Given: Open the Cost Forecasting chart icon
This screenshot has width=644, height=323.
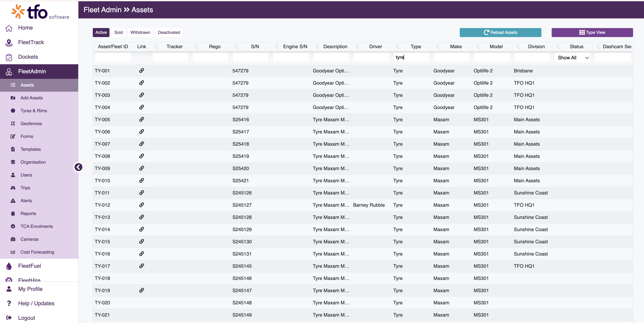Looking at the screenshot, I should tap(13, 252).
